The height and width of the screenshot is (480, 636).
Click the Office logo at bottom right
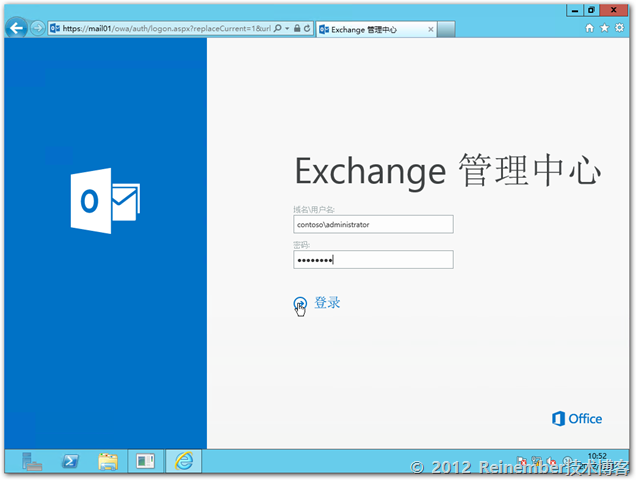(x=577, y=419)
